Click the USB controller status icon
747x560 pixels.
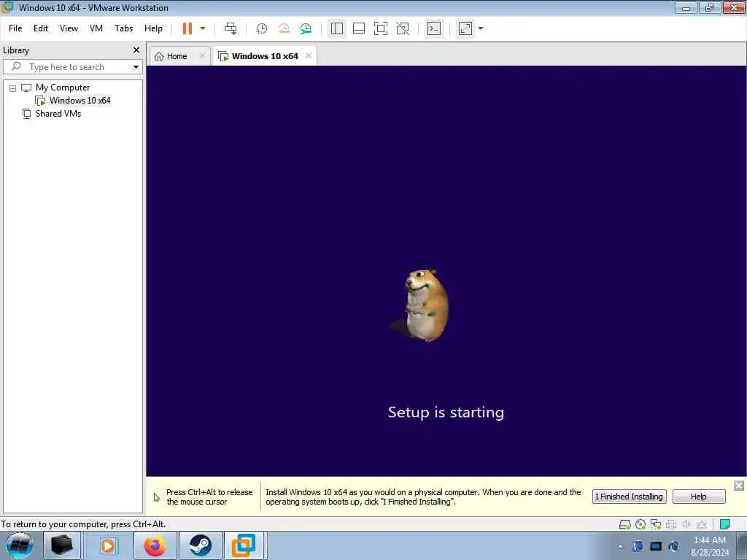(702, 525)
